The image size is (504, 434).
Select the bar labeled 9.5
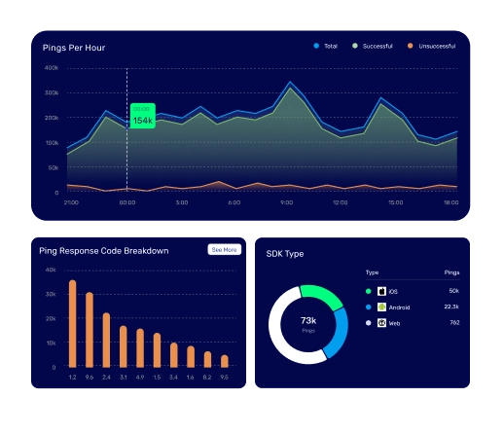coord(225,361)
